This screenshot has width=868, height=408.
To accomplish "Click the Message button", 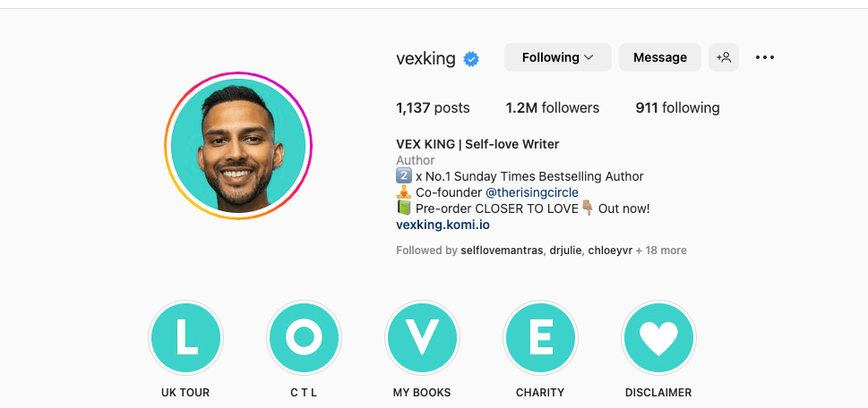I will (x=660, y=57).
